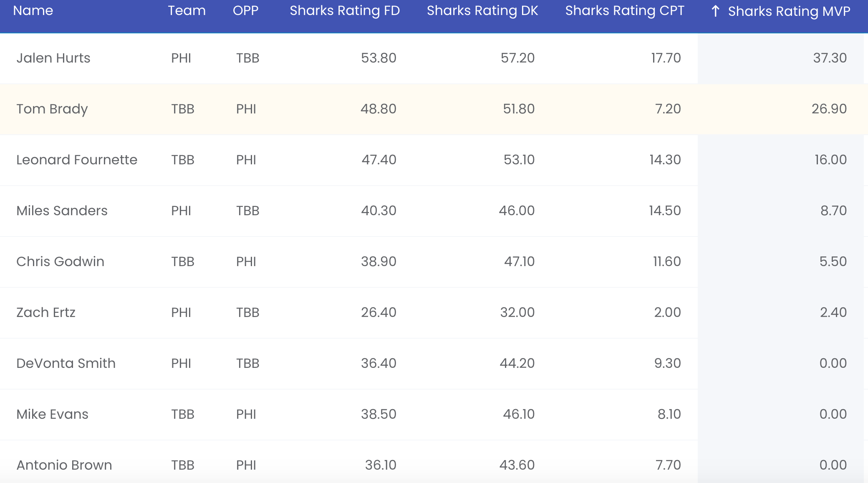
Task: Click Chris Godwin's CPT rating 11.60
Action: click(666, 262)
